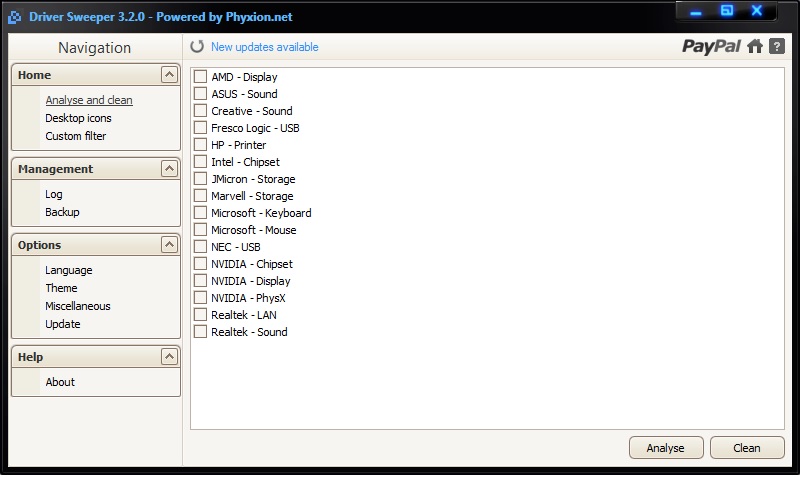Image resolution: width=801 pixels, height=477 pixels.
Task: Enable the Microsoft - Keyboard checkbox
Action: pyautogui.click(x=200, y=213)
